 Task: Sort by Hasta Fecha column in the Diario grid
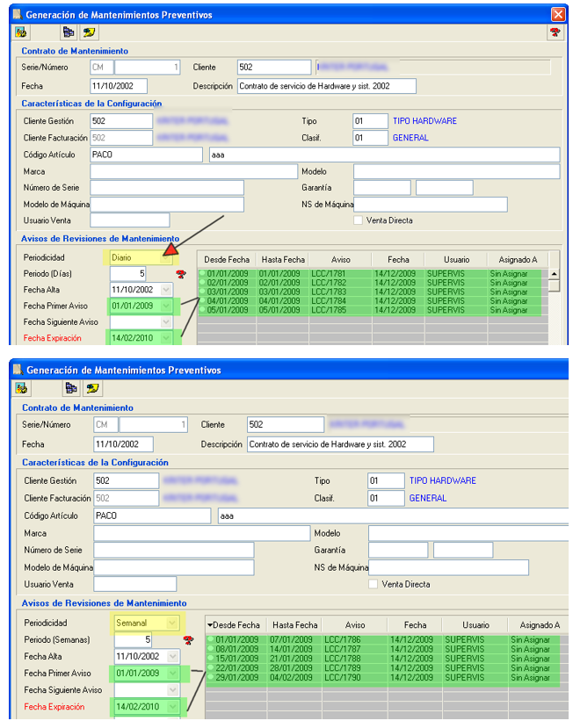click(x=283, y=260)
